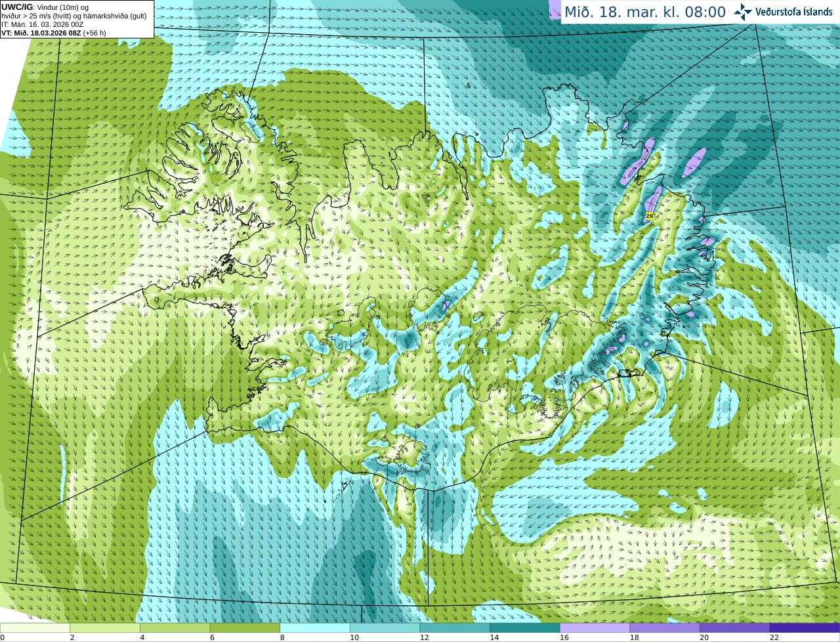Pick the light yellow-green 2–4 m/s legend swatch
The width and height of the screenshot is (840, 642).
[105, 628]
